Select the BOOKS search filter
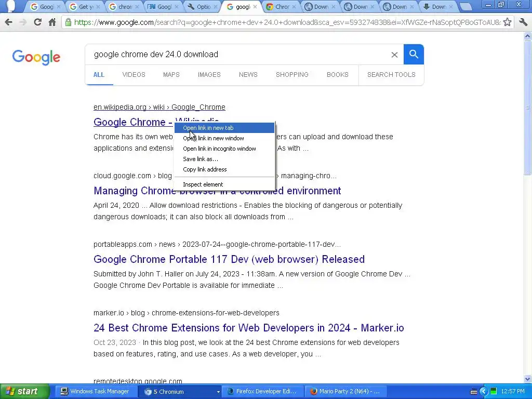 338,75
